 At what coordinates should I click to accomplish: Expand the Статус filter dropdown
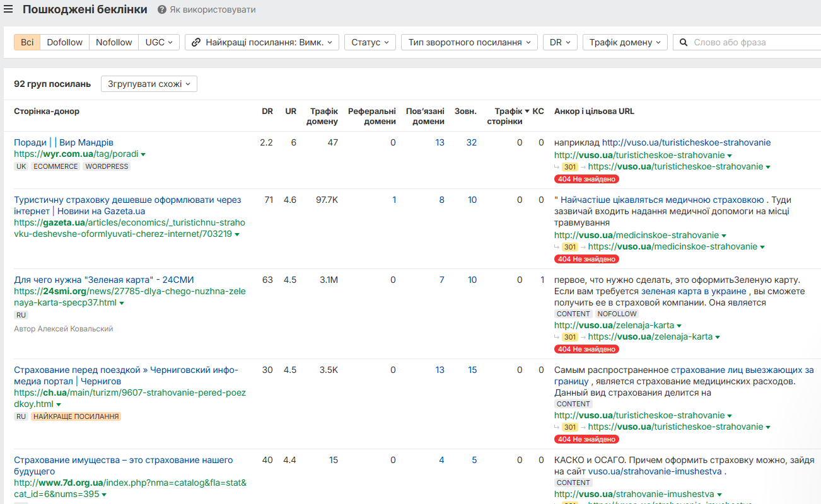click(370, 42)
